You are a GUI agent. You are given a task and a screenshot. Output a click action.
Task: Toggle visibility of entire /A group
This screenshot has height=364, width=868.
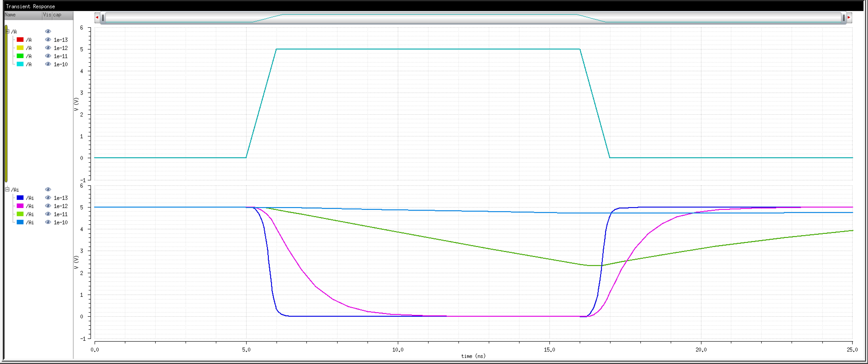48,31
